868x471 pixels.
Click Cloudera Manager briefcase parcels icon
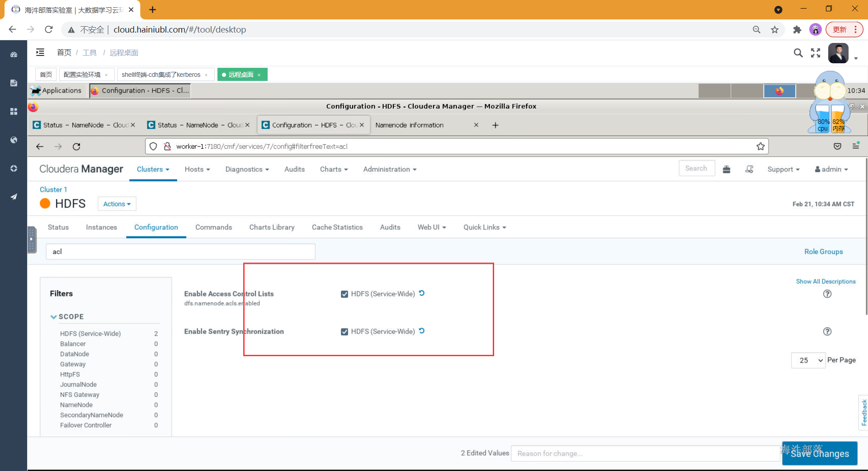tap(726, 169)
